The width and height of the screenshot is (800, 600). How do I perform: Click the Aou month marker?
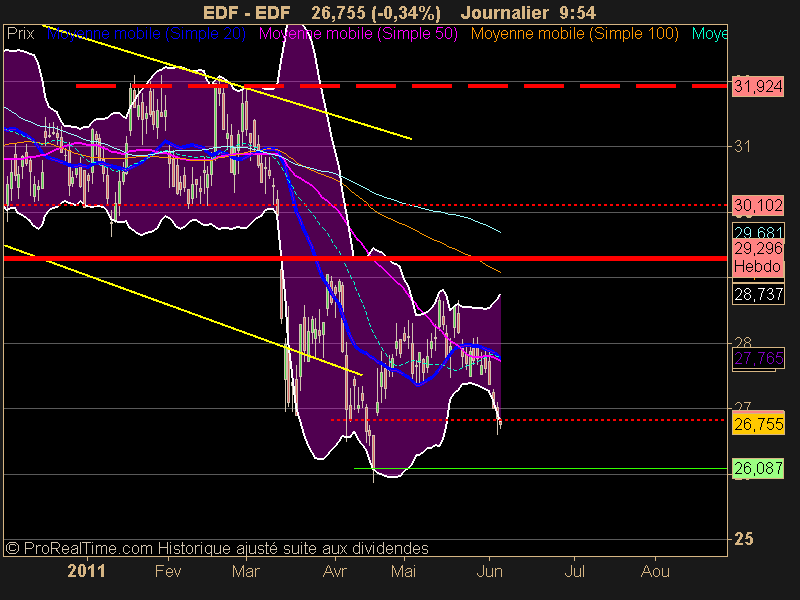[655, 571]
